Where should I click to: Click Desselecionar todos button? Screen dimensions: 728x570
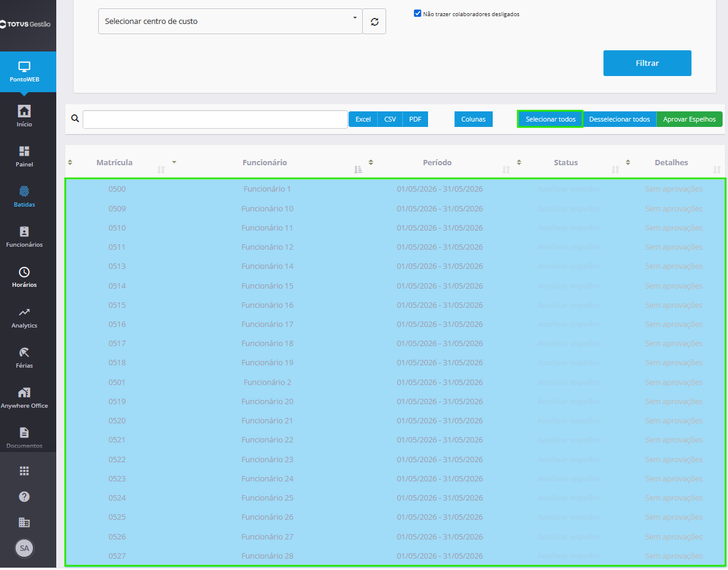point(620,119)
